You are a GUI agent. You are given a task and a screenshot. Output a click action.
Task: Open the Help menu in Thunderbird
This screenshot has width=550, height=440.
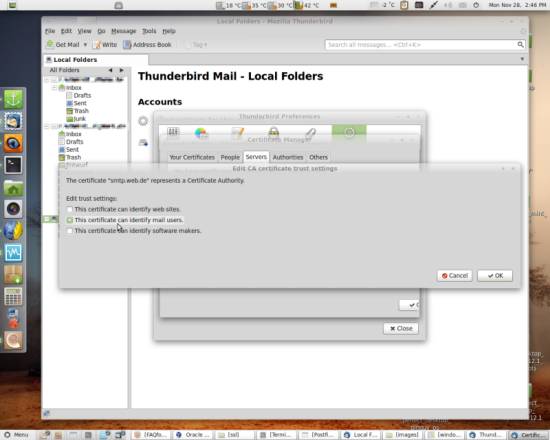point(169,31)
